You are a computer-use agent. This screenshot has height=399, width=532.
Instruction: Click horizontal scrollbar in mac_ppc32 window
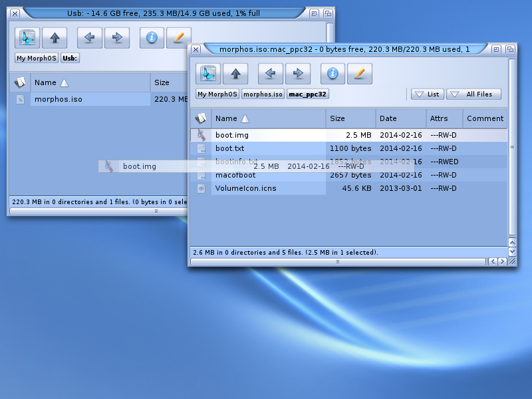(x=338, y=261)
